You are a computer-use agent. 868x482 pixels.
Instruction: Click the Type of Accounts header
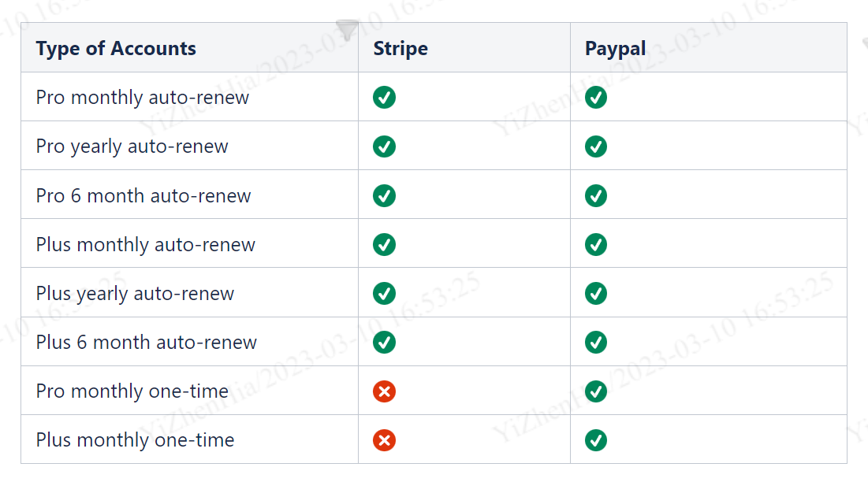click(116, 49)
